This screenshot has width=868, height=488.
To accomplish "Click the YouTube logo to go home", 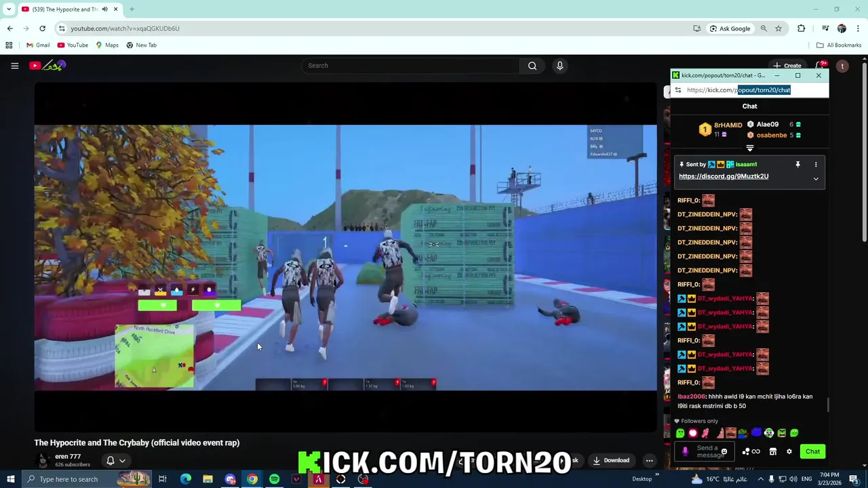I will [x=47, y=66].
